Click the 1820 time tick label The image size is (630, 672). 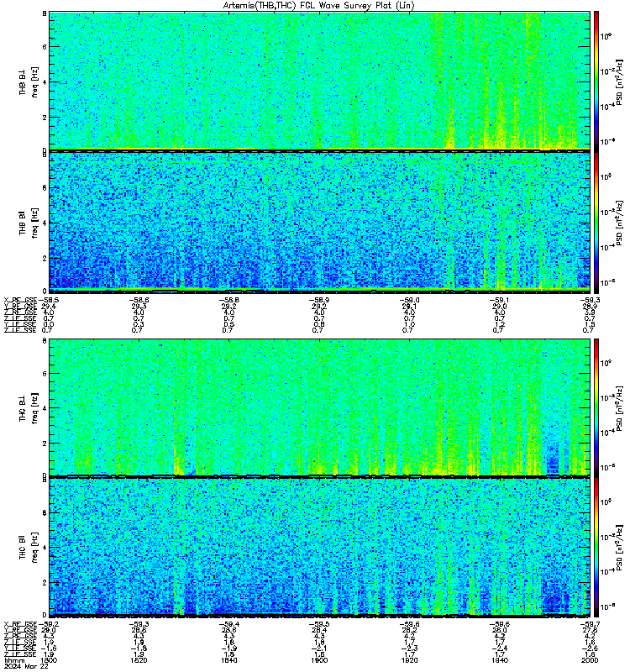click(x=139, y=660)
